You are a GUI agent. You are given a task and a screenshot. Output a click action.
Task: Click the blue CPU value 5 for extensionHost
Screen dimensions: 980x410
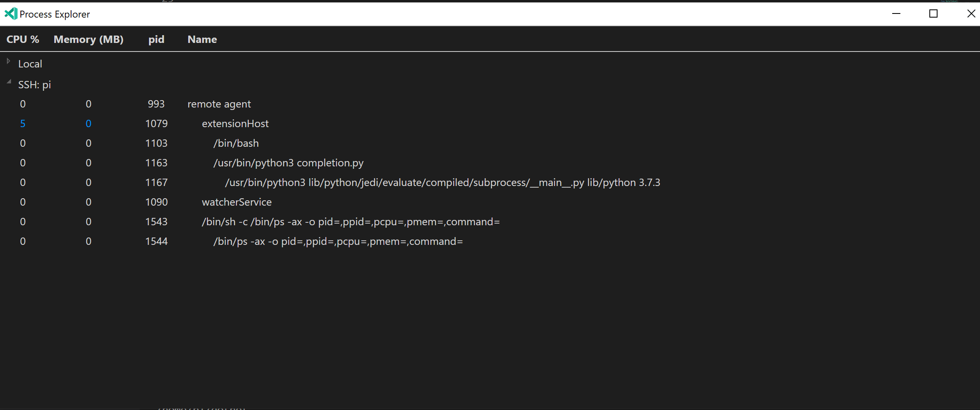pos(22,123)
